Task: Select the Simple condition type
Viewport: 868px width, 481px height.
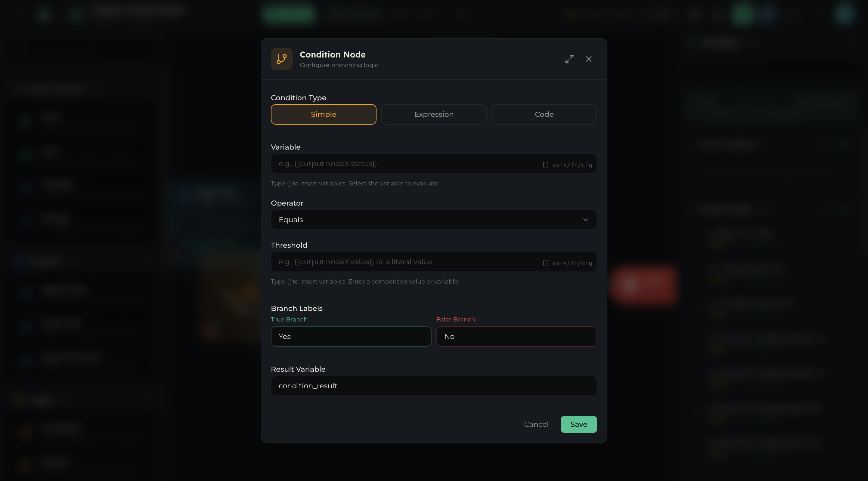Action: pos(324,114)
